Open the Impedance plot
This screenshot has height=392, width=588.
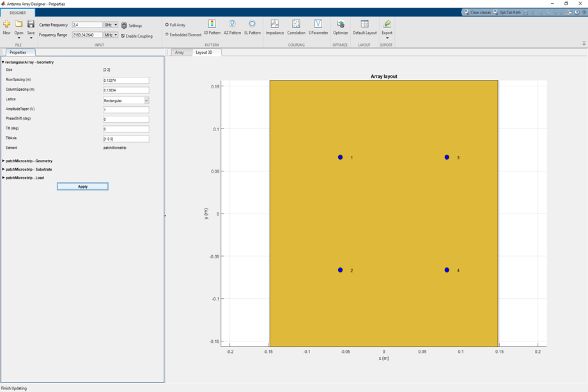pos(275,26)
